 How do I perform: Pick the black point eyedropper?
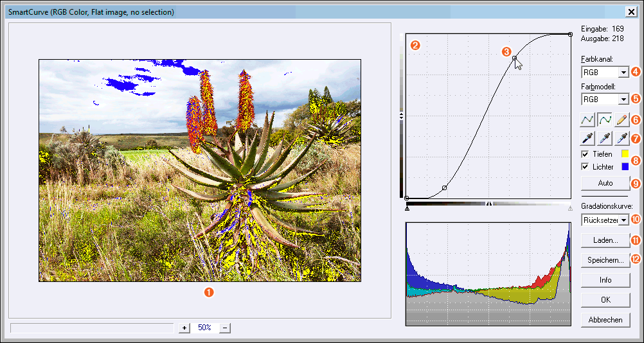[588, 137]
